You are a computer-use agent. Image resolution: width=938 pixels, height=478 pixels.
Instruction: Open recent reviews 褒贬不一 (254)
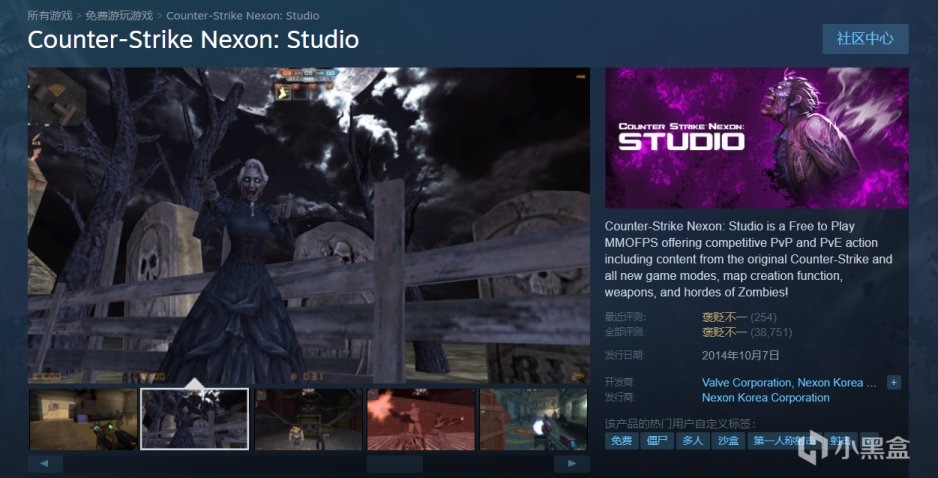739,317
